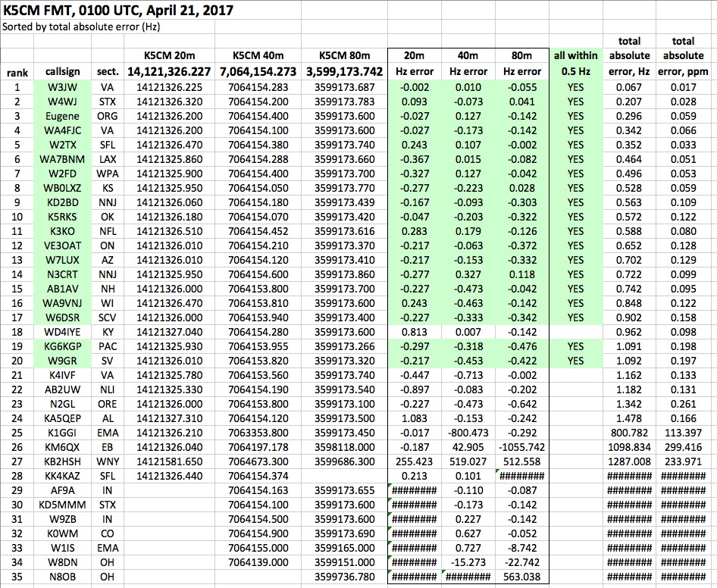Select the 299.416 ppm error cell
The image size is (717, 588).
(x=683, y=447)
